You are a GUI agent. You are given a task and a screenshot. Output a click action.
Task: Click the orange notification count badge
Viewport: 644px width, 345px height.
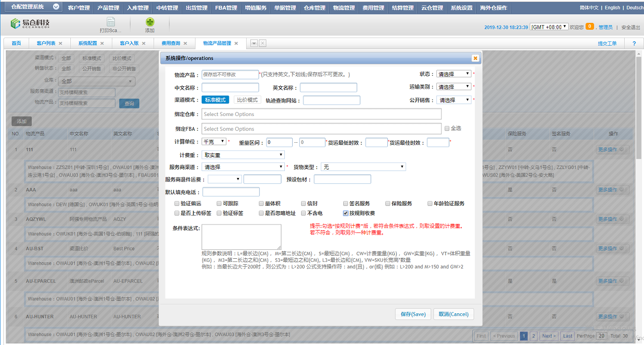pyautogui.click(x=590, y=27)
